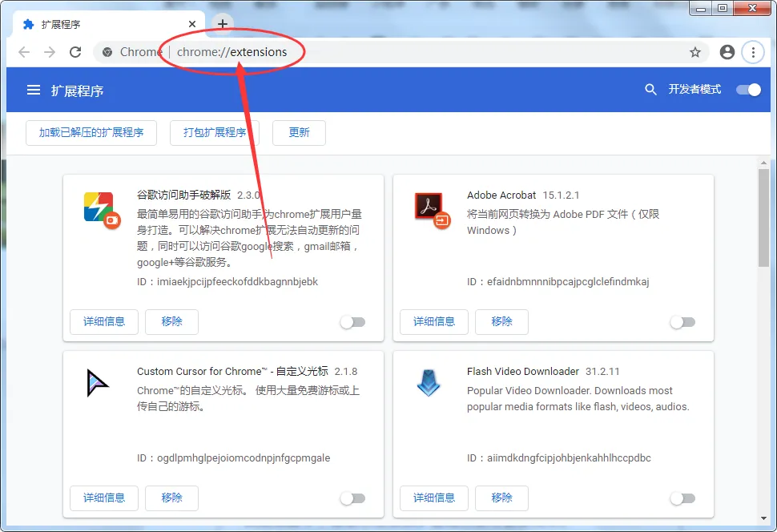Enable the Adobe Acrobat extension toggle
Image resolution: width=777 pixels, height=532 pixels.
coord(682,322)
